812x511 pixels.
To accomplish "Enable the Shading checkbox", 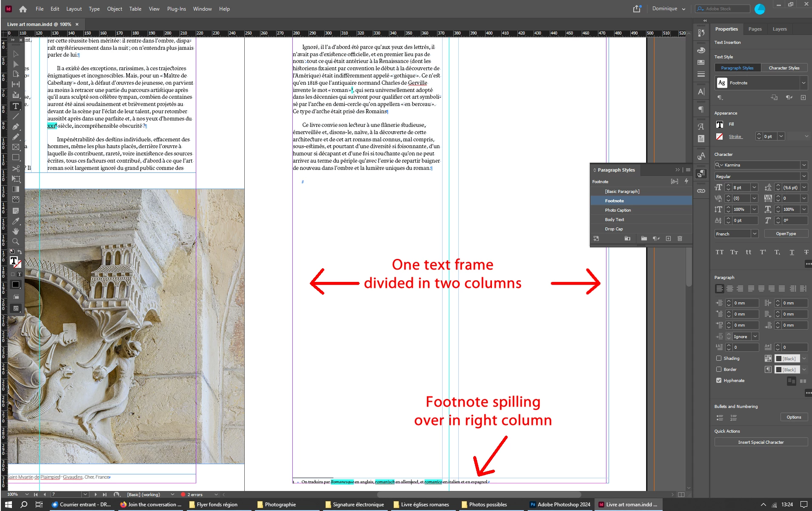I will (719, 358).
